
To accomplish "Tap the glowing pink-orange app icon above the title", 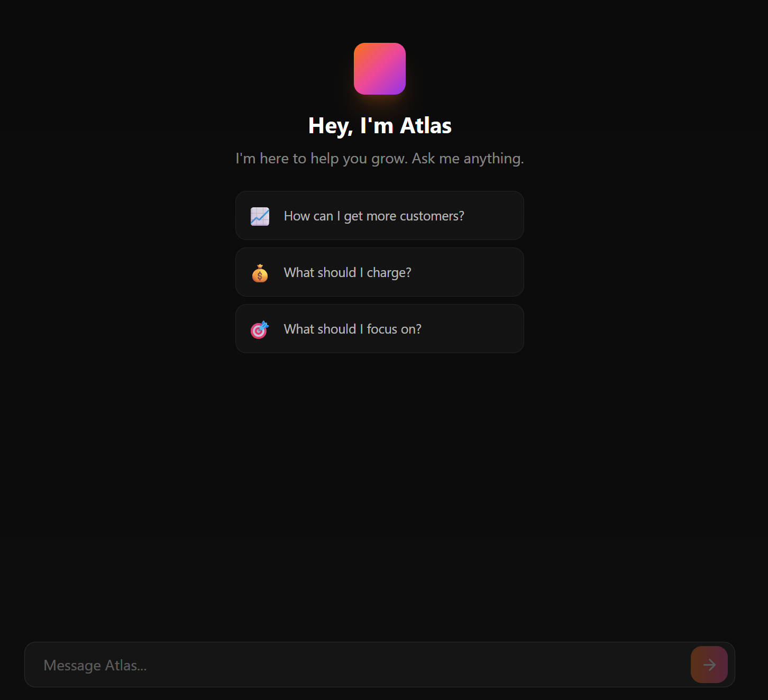I will [x=379, y=69].
